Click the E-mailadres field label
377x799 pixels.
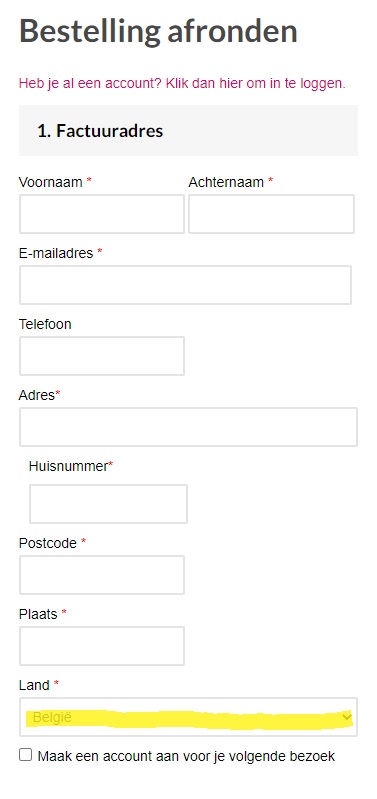pos(56,253)
